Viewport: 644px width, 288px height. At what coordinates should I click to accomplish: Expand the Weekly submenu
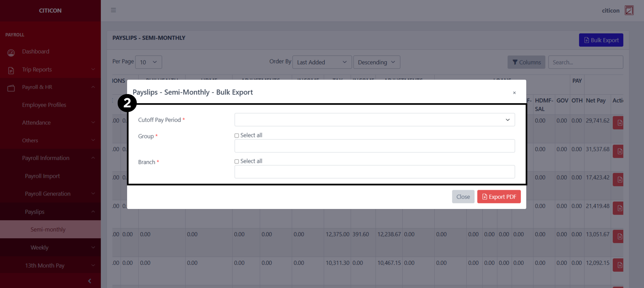(50, 247)
